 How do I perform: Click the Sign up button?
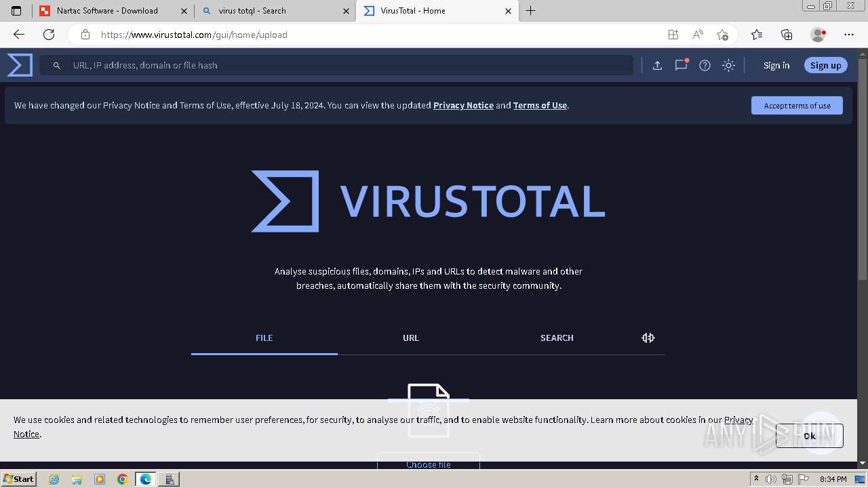tap(825, 65)
